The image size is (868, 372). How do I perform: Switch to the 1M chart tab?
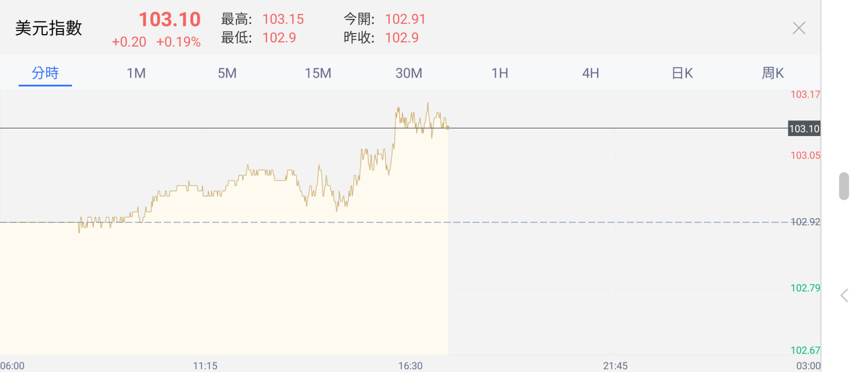point(136,73)
